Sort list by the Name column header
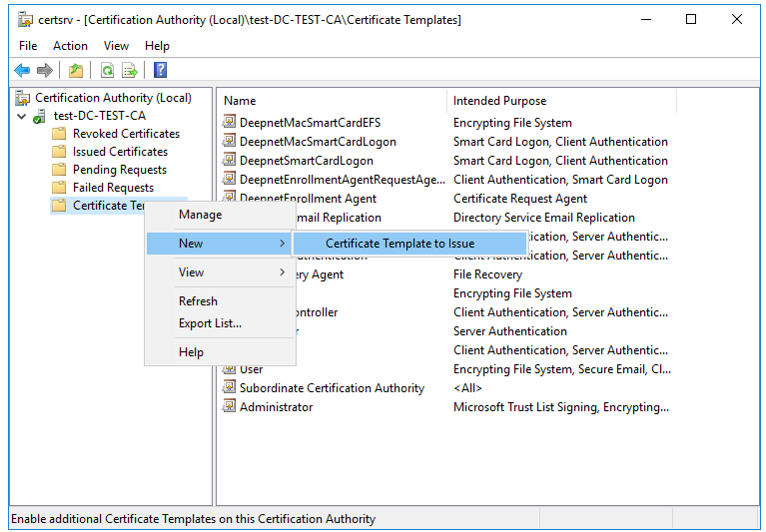The height and width of the screenshot is (532, 766). tap(240, 101)
